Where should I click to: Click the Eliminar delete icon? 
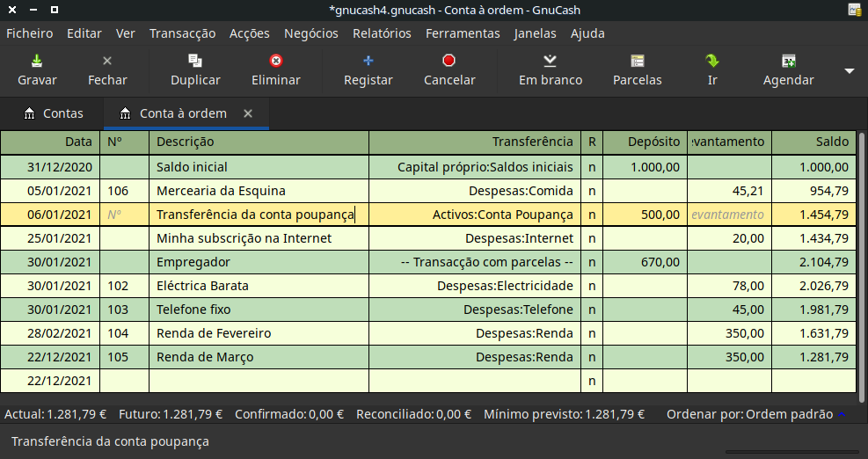(x=275, y=62)
